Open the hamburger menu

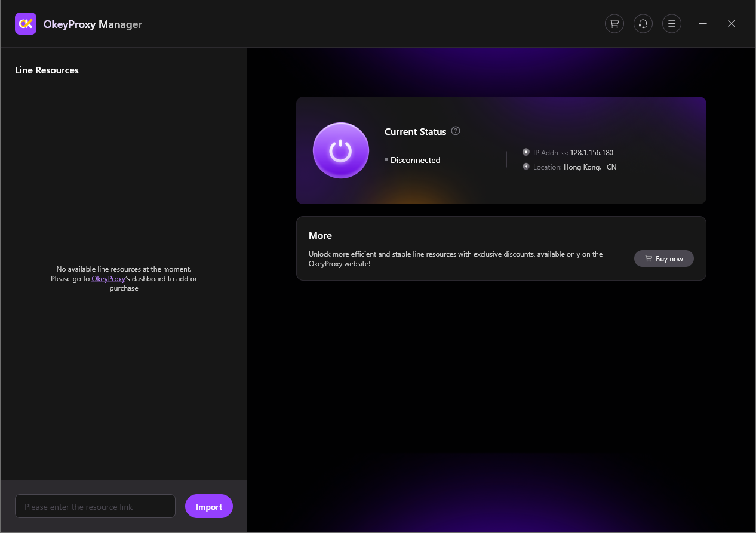point(671,24)
